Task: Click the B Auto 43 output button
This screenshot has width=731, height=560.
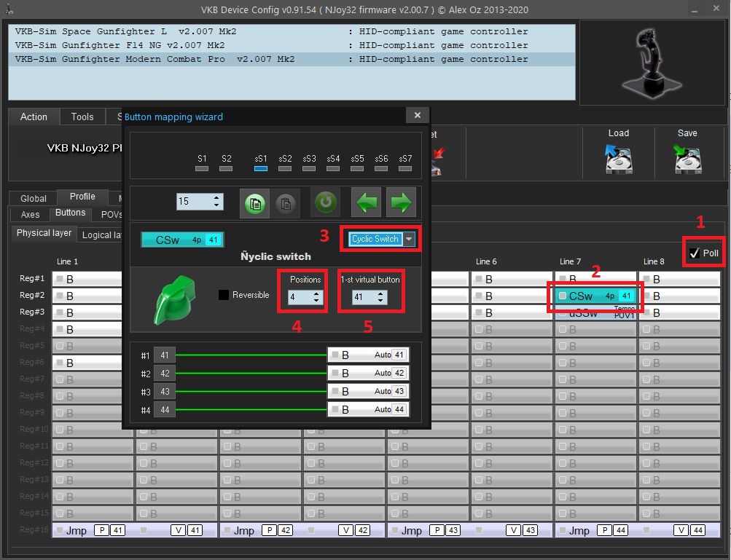Action: tap(368, 391)
